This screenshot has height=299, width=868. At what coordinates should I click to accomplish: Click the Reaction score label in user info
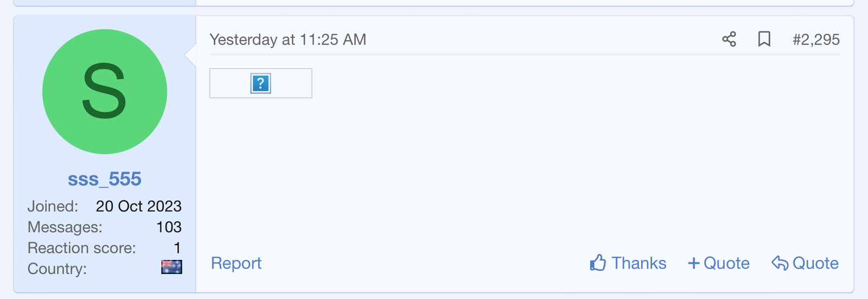pyautogui.click(x=81, y=248)
